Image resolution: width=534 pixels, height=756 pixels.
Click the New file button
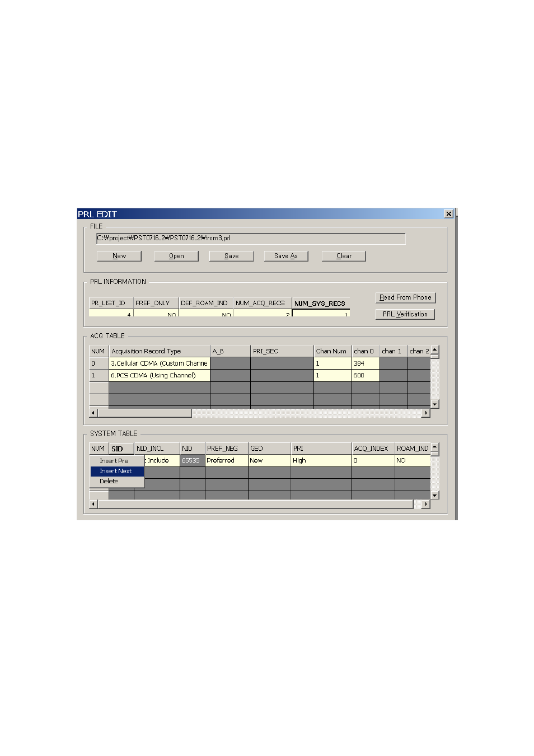point(119,256)
